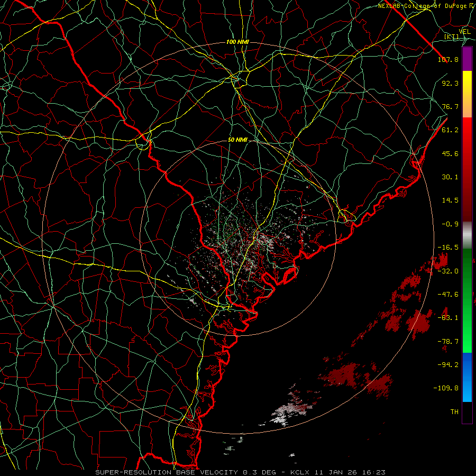Image resolution: width=476 pixels, height=476 pixels.
Task: Click the 16:23 timestamp in the caption
Action: pos(375,472)
